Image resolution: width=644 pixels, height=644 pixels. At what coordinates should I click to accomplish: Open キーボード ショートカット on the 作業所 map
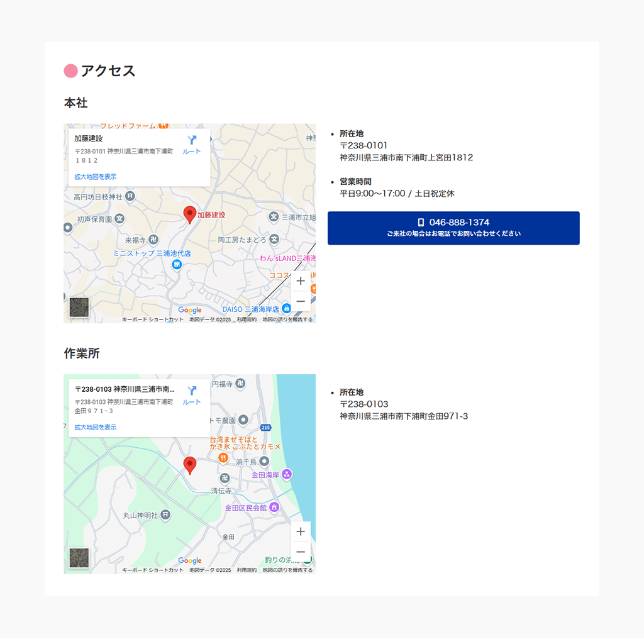tap(153, 570)
